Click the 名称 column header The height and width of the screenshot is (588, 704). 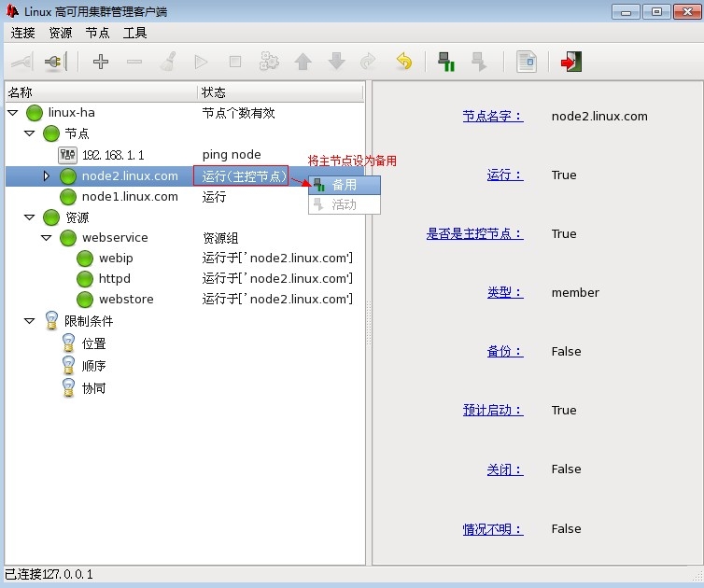click(x=101, y=92)
